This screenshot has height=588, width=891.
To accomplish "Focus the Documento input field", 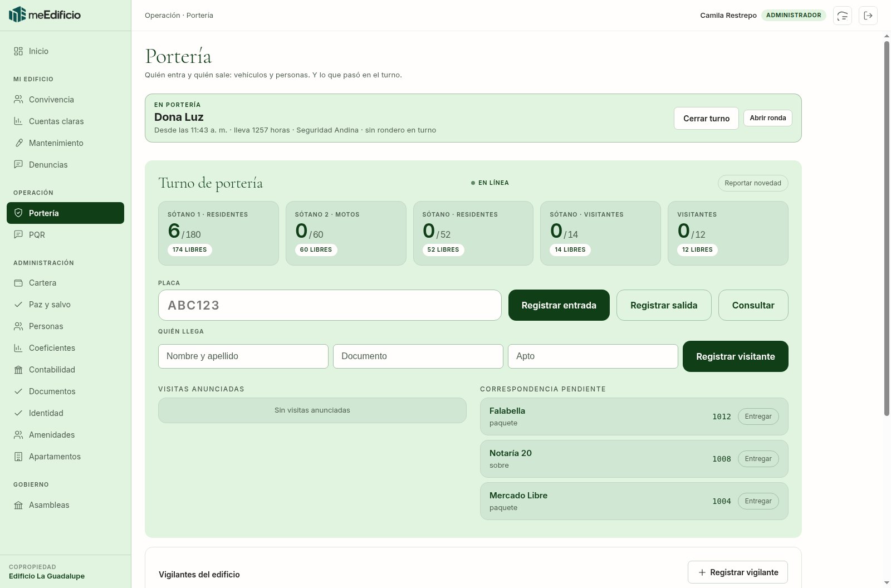I will (x=418, y=356).
